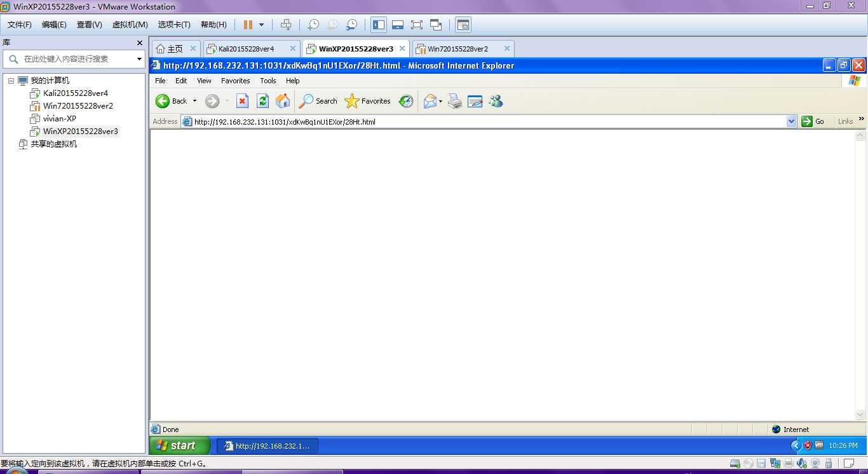The width and height of the screenshot is (868, 474).
Task: Open the power options dropdown beside pause
Action: [261, 25]
